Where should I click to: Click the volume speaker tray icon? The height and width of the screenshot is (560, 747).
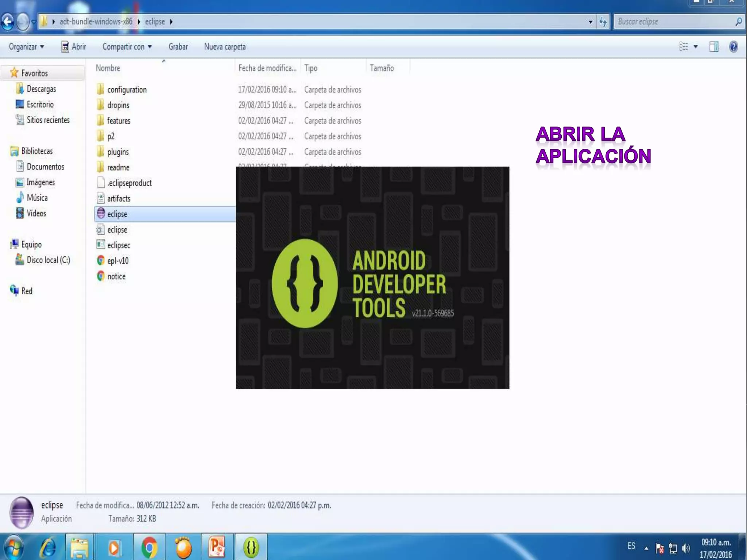(686, 548)
